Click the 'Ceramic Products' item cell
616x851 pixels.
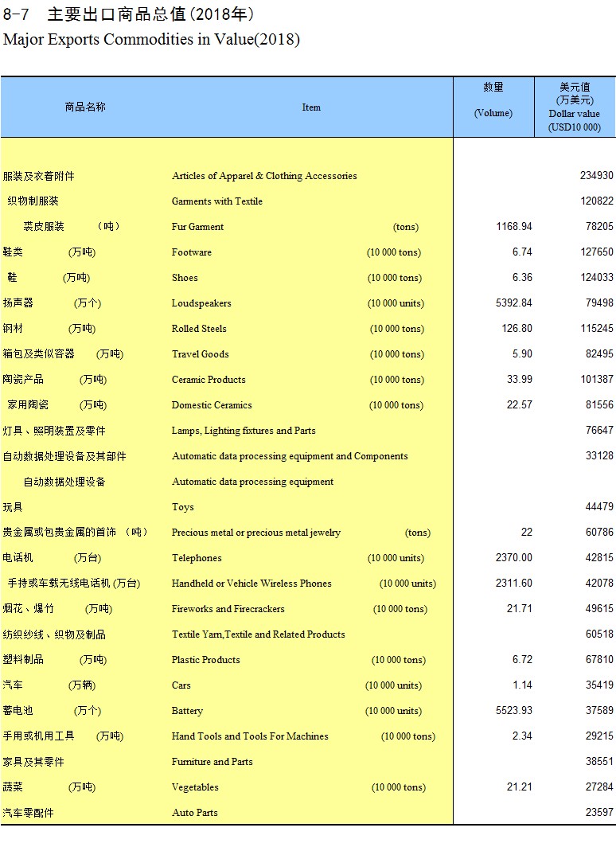click(x=209, y=380)
